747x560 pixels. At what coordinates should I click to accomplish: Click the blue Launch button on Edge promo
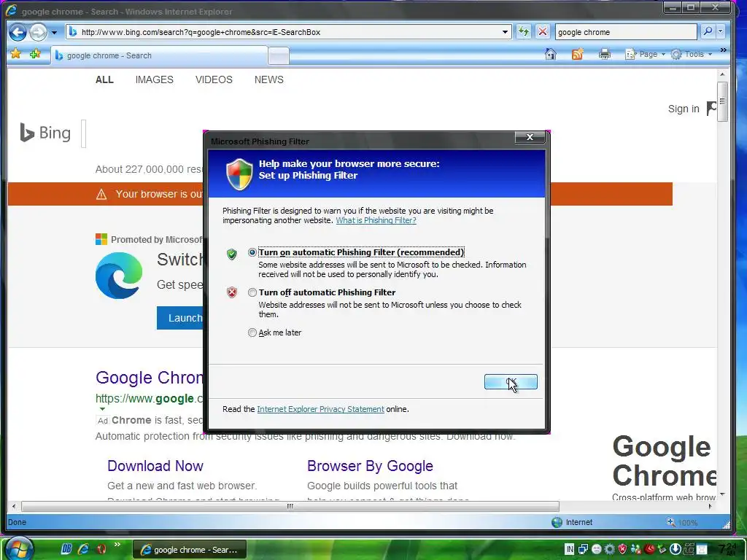pyautogui.click(x=180, y=318)
